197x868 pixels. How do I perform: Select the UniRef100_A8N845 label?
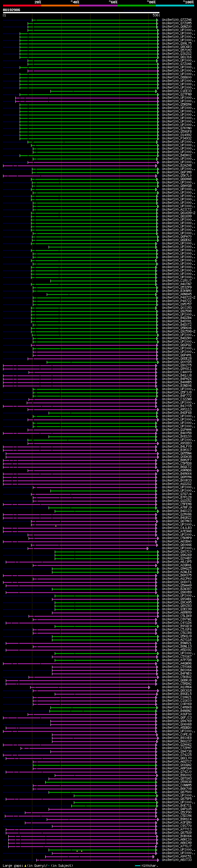click(177, 294)
